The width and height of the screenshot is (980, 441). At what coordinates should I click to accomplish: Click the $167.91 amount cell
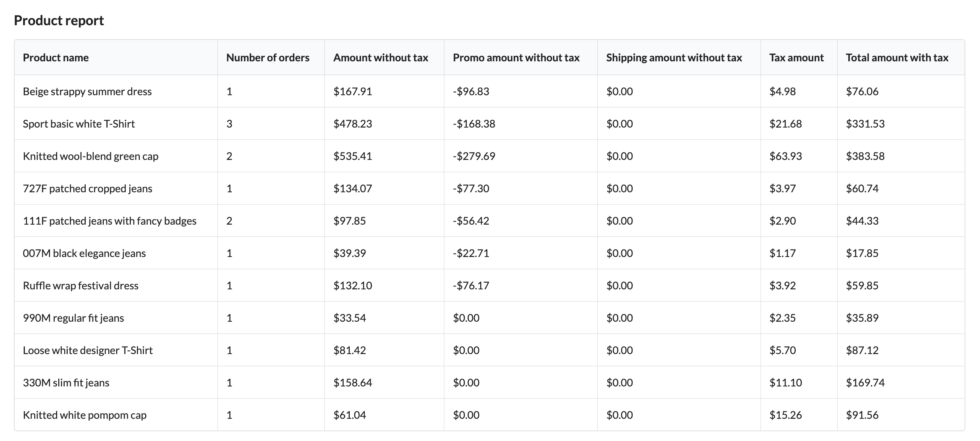[353, 91]
